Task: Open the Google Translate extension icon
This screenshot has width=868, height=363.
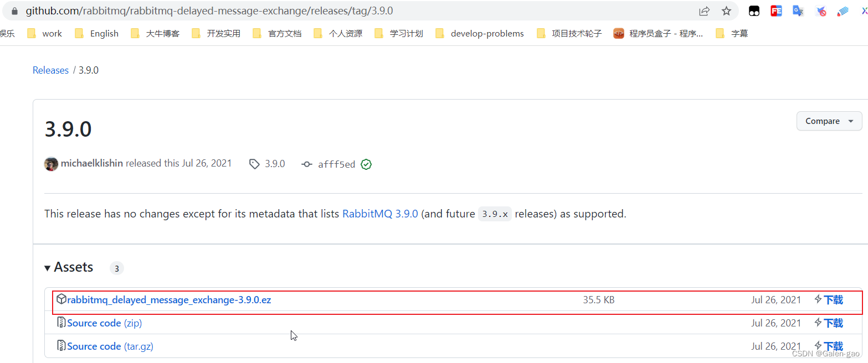Action: [798, 11]
